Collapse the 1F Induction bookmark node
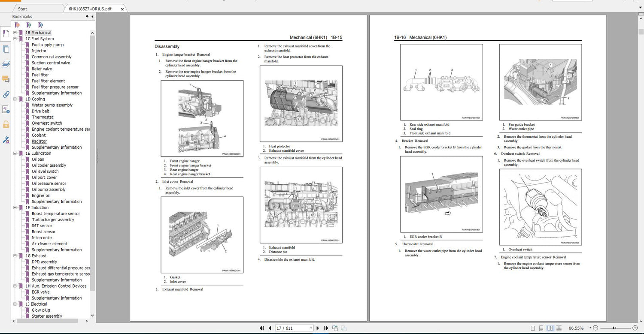This screenshot has height=334, width=644. pyautogui.click(x=15, y=208)
